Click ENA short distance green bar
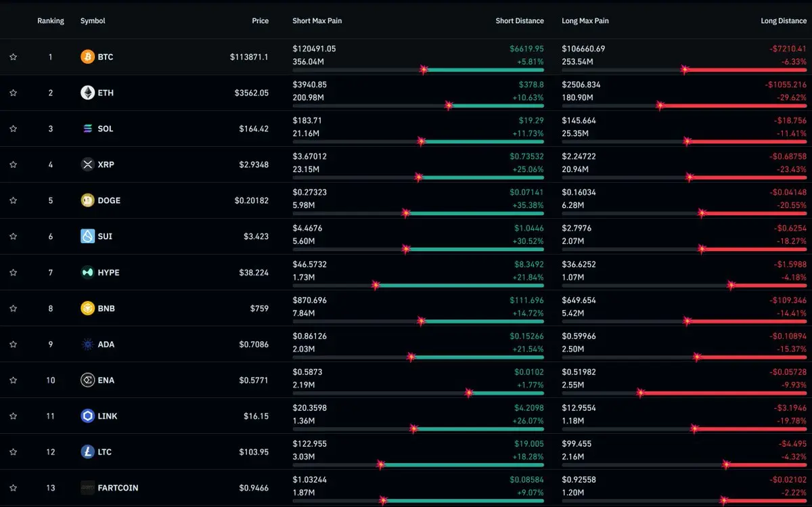This screenshot has width=812, height=507. 506,393
